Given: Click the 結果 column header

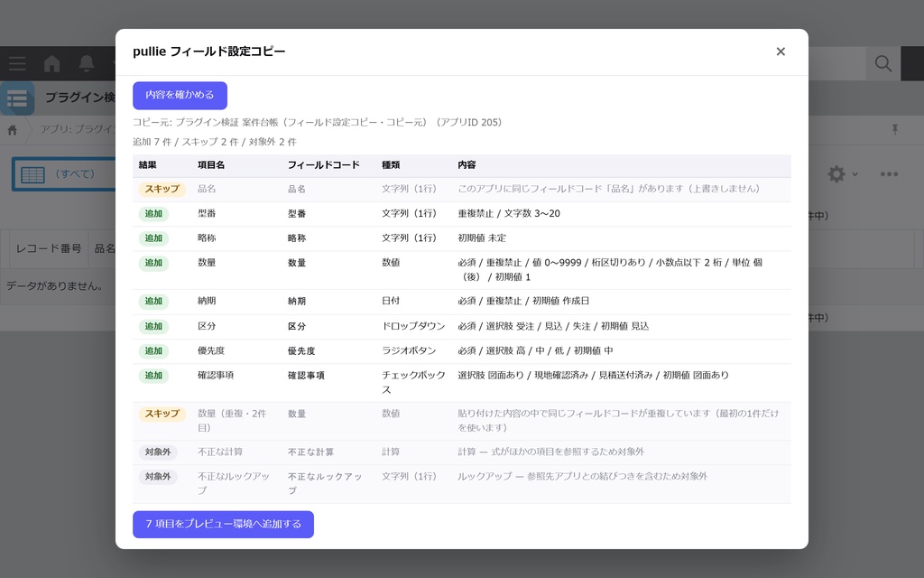Looking at the screenshot, I should tap(148, 165).
